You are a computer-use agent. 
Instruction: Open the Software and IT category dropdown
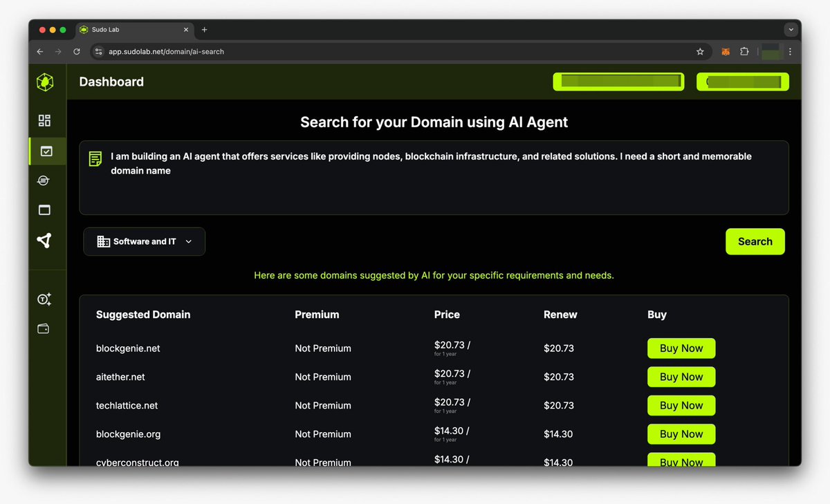click(x=145, y=241)
